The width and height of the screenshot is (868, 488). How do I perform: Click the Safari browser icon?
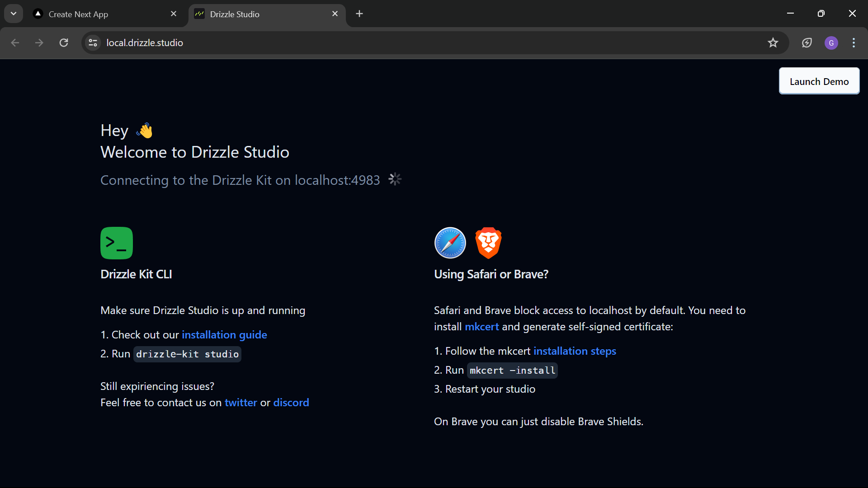[x=449, y=243]
